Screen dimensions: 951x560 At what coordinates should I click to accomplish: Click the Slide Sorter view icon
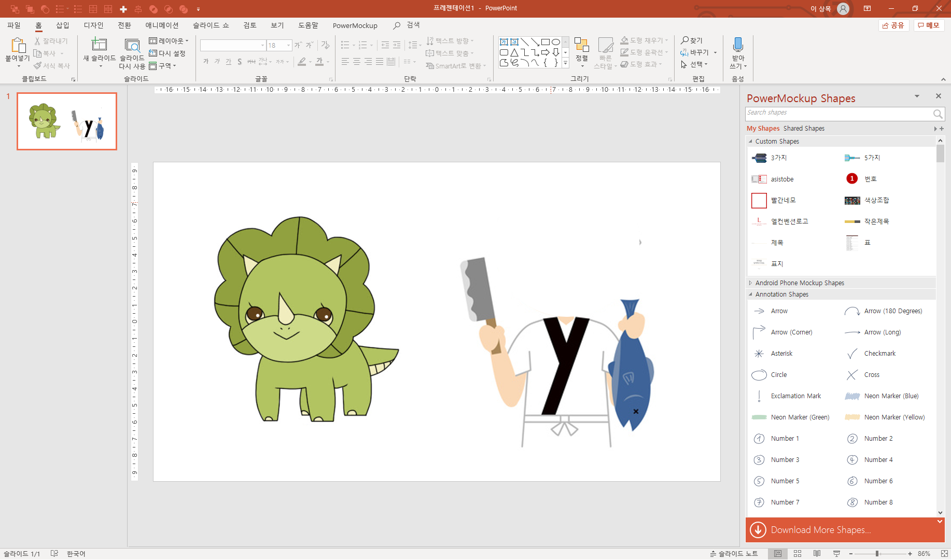point(798,553)
